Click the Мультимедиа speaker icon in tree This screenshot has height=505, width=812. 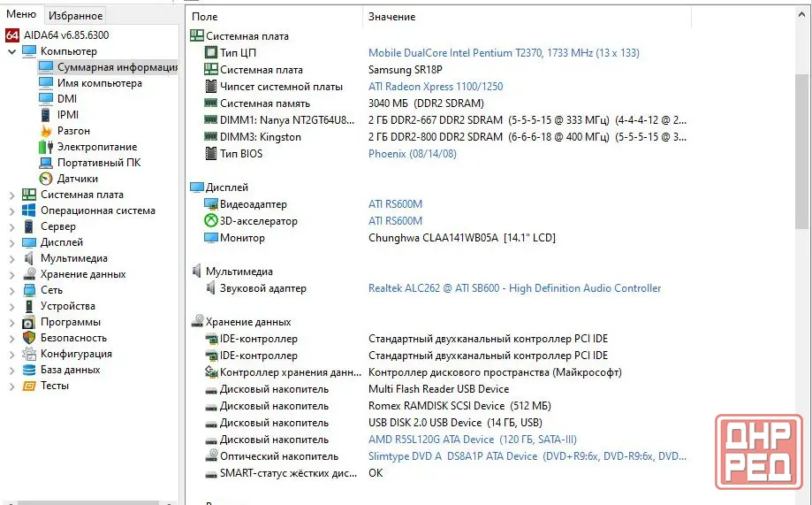29,258
